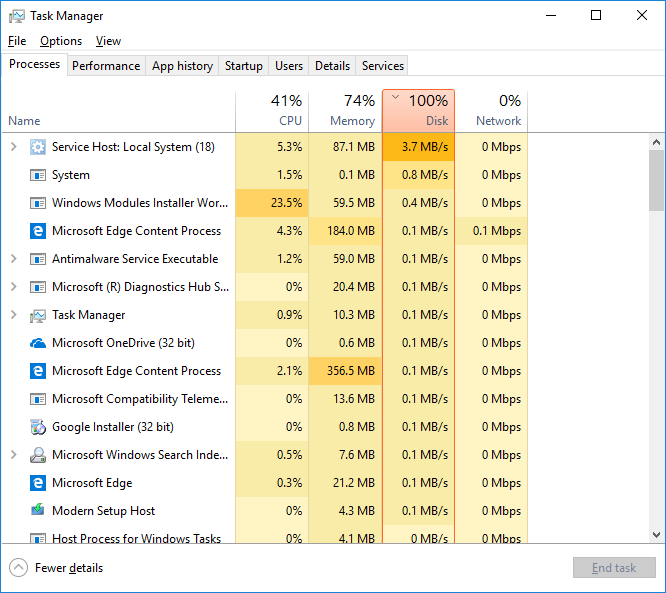Click the scrollbar up arrow
This screenshot has height=593, width=666.
pos(656,142)
